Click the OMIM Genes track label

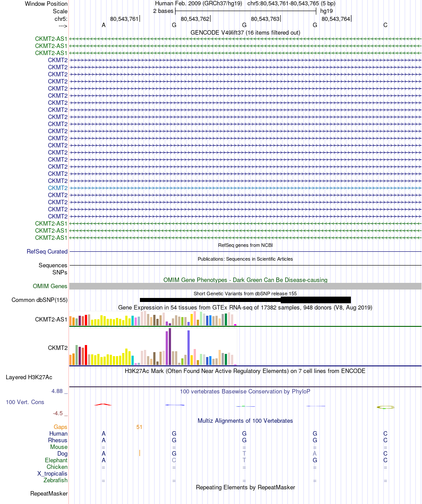point(50,286)
